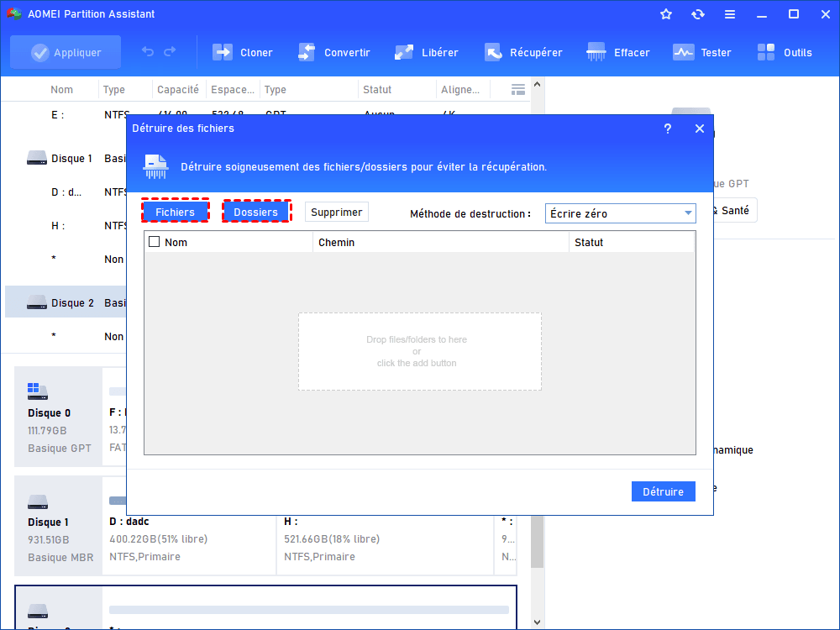Click the favorites star icon in title bar
The width and height of the screenshot is (840, 630).
666,14
